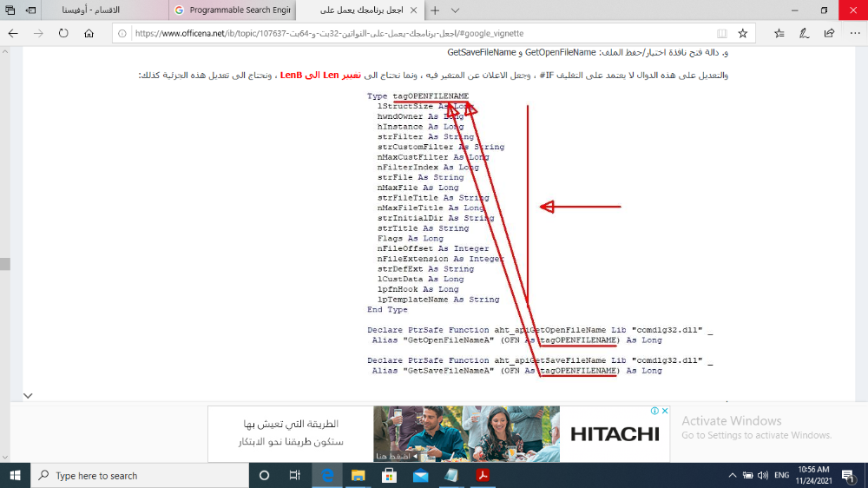
Task: Toggle Reading view book icon
Action: click(x=721, y=33)
